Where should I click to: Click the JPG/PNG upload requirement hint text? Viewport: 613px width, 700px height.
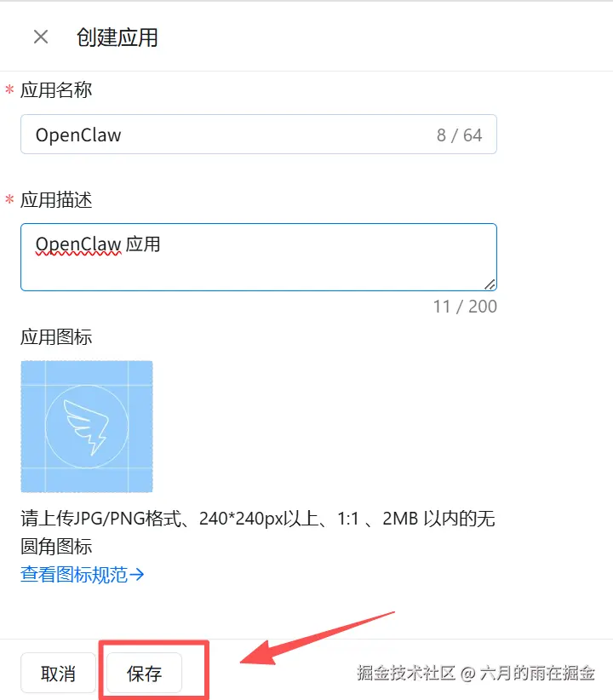258,532
